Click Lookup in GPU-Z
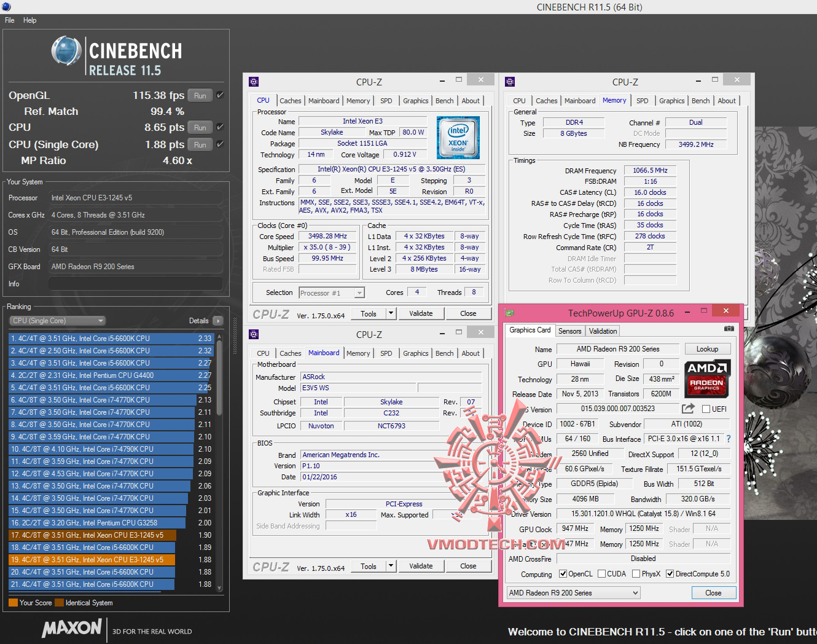The height and width of the screenshot is (644, 817). pyautogui.click(x=707, y=349)
